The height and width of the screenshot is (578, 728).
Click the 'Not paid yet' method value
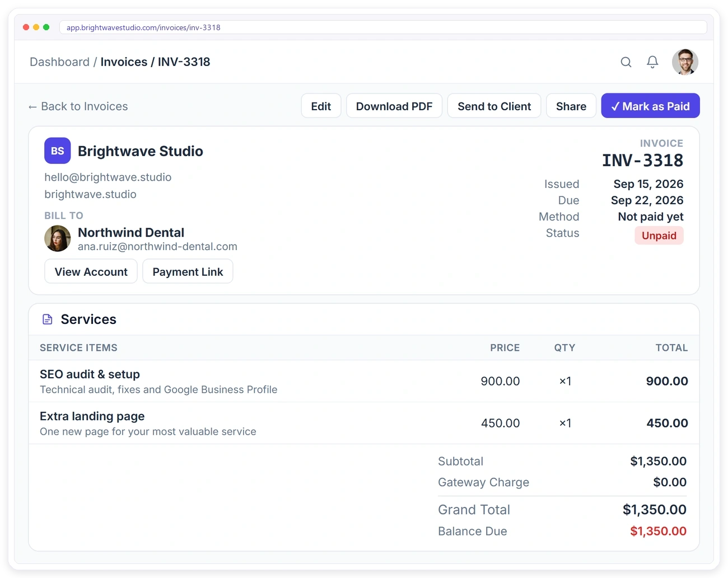click(x=651, y=217)
